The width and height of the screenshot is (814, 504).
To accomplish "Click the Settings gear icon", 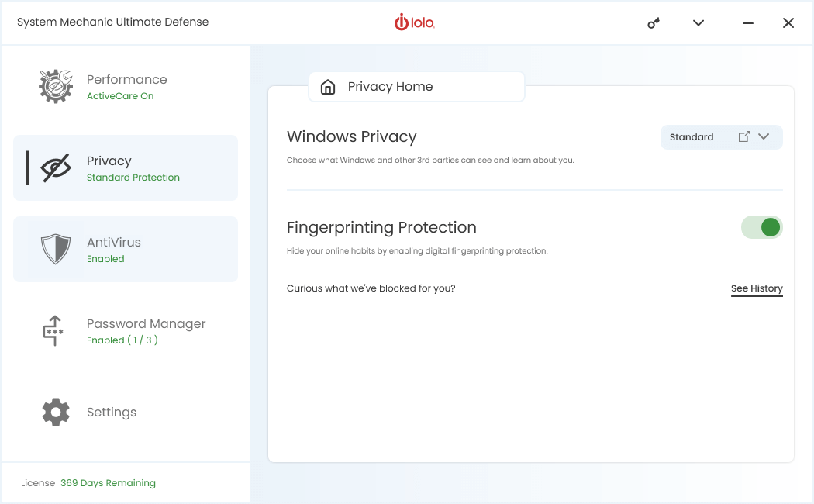I will coord(56,413).
